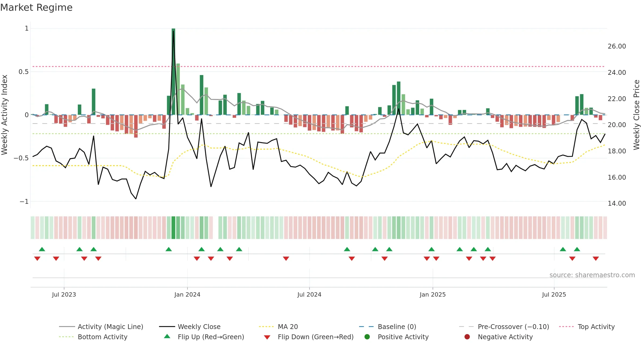Click the last flip-up green triangle marker

[577, 249]
